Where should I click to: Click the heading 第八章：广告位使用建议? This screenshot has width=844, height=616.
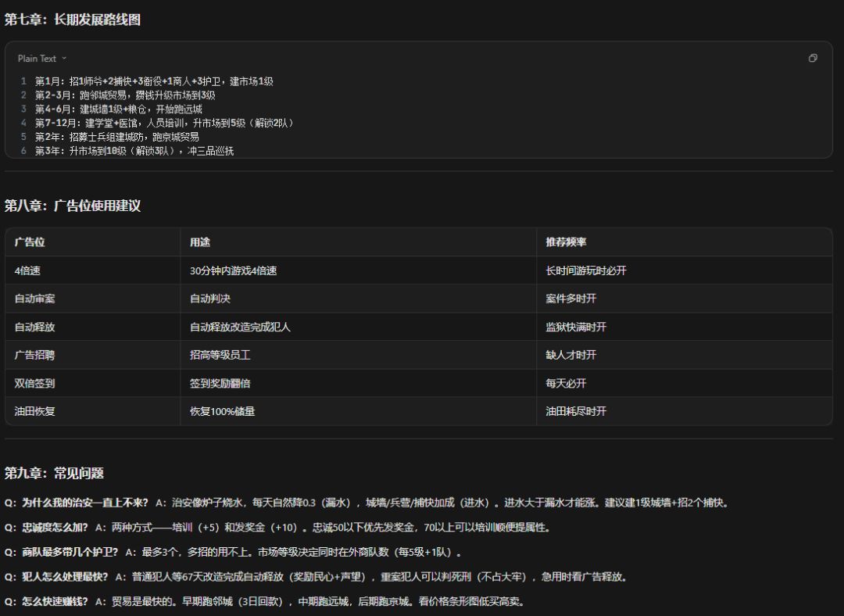pyautogui.click(x=73, y=206)
